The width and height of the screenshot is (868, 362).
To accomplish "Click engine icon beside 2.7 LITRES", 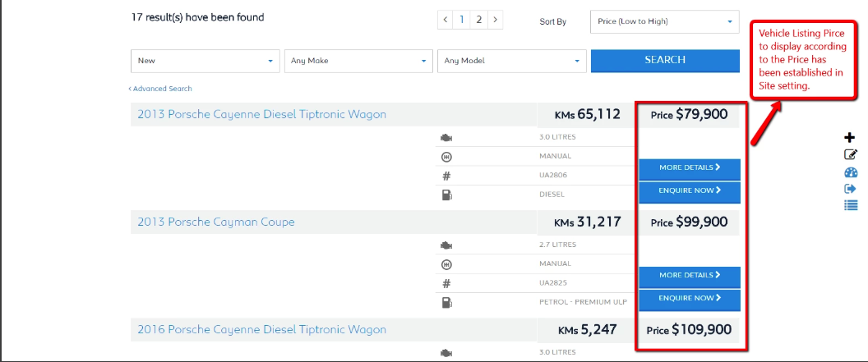I will 446,245.
